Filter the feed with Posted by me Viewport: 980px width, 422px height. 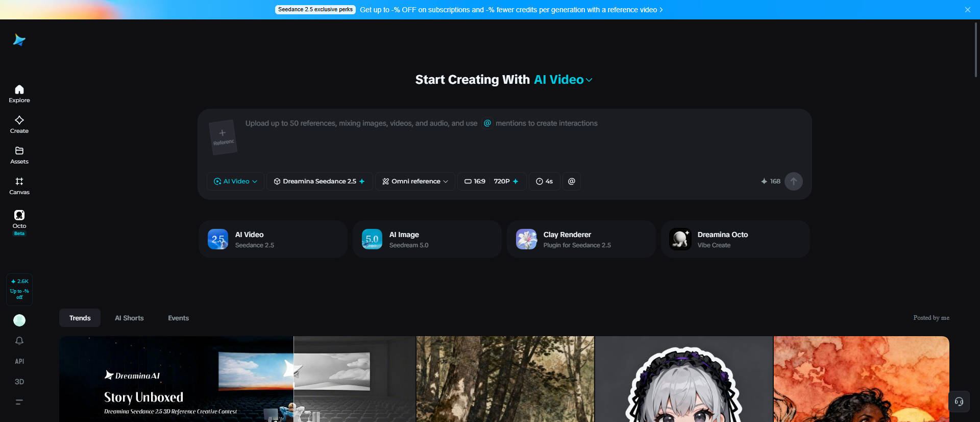(x=931, y=318)
